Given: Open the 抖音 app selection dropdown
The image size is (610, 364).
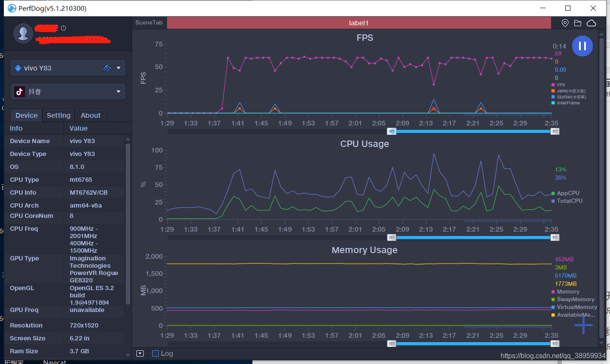Looking at the screenshot, I should 118,92.
